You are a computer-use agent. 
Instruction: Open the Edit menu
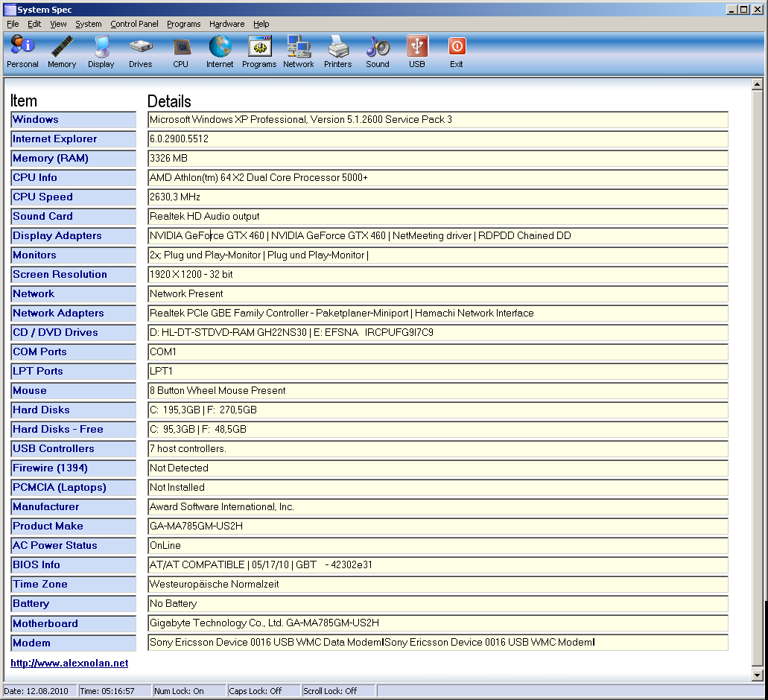pyautogui.click(x=34, y=24)
